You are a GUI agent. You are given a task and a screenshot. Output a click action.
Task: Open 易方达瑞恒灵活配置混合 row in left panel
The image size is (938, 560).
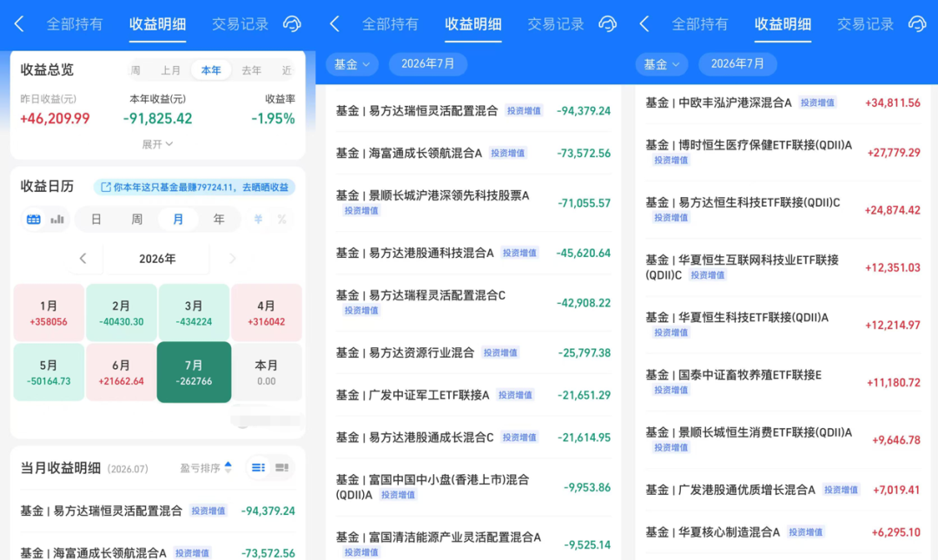click(157, 511)
